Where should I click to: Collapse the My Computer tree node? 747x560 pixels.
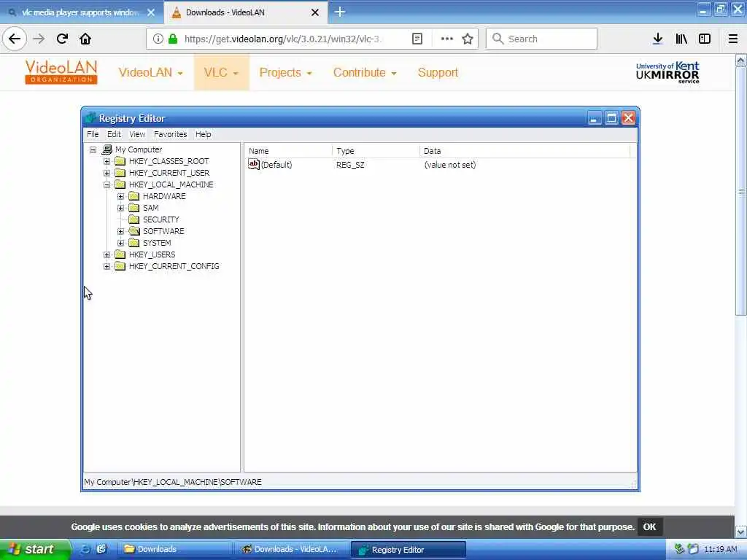93,149
